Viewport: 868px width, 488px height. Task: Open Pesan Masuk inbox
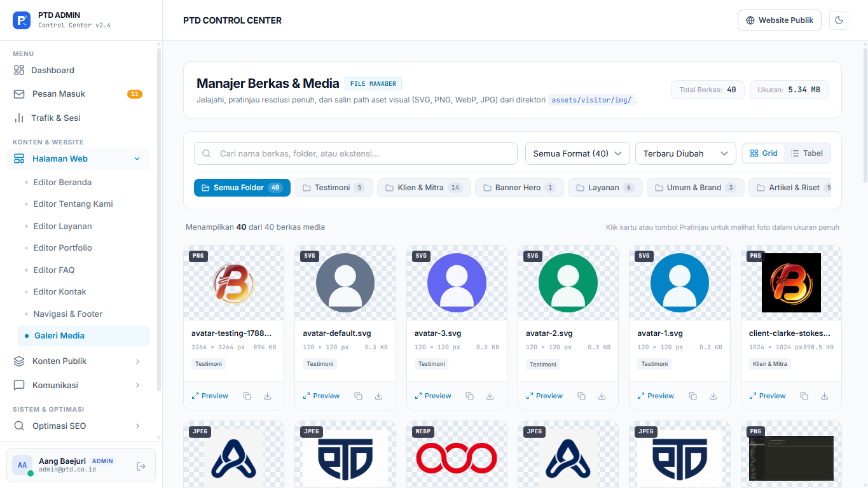coord(78,94)
